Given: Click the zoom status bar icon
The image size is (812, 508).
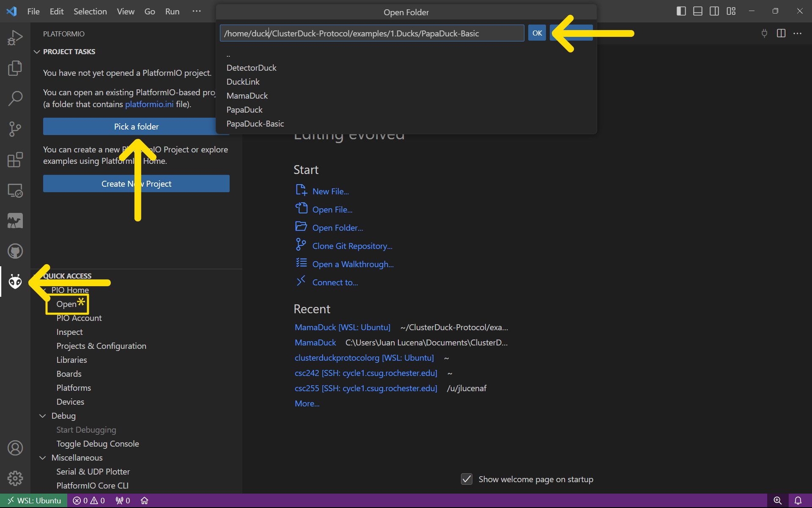Looking at the screenshot, I should click(777, 500).
